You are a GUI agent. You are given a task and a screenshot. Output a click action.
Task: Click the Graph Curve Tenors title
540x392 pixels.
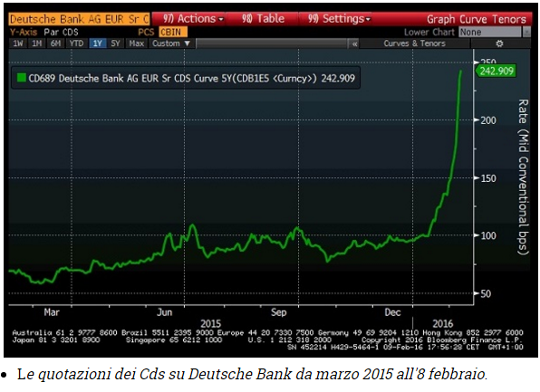point(477,19)
